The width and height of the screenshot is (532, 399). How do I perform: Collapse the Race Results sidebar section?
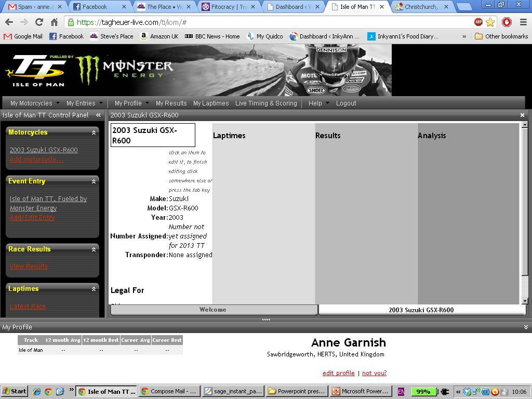tap(94, 249)
